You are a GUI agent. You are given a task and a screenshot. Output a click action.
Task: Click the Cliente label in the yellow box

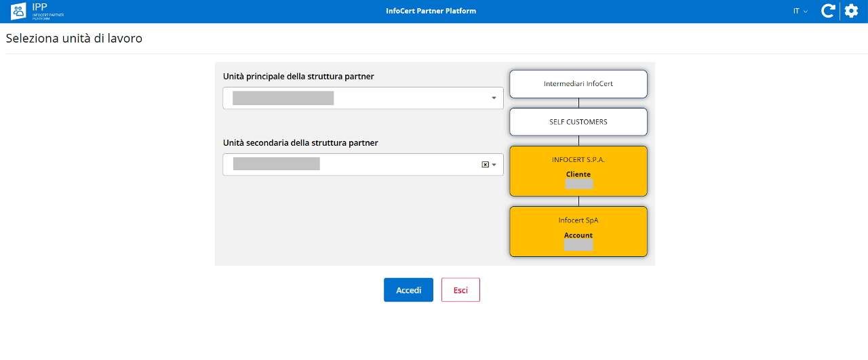pos(578,174)
